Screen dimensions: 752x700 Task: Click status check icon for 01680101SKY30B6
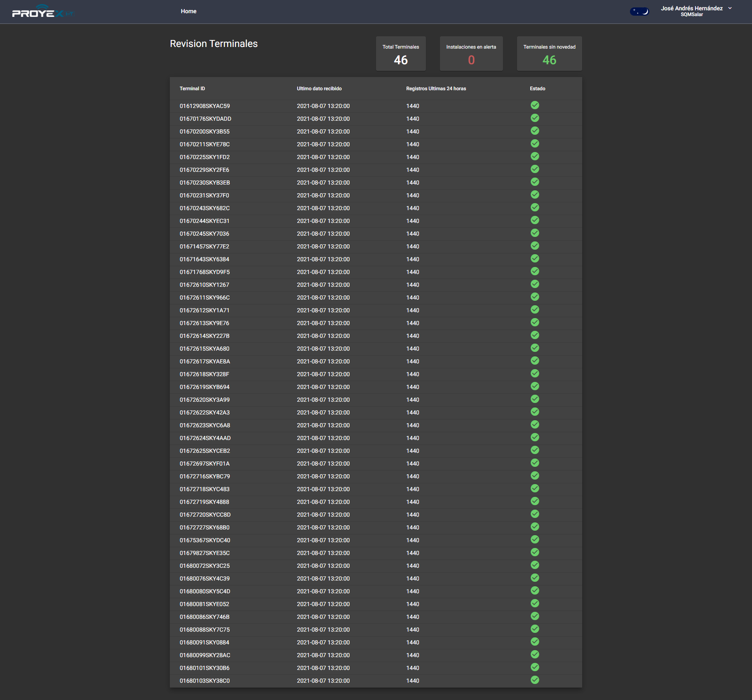point(535,667)
